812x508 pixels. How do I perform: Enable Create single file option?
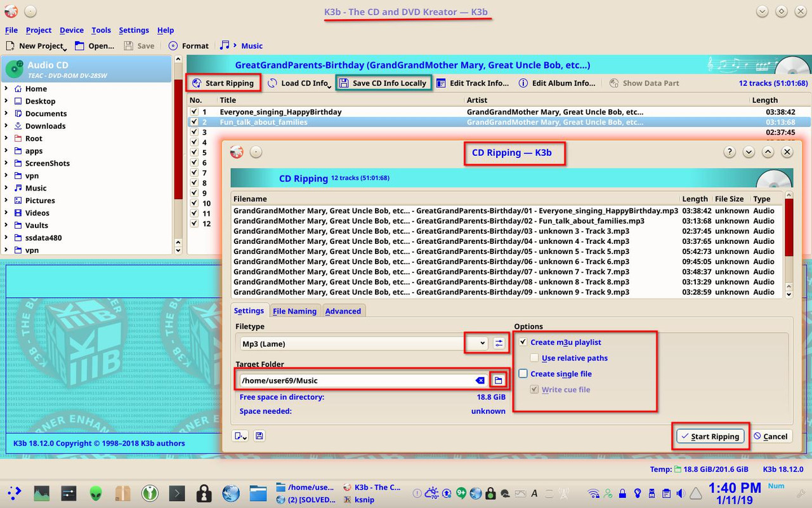click(x=523, y=374)
